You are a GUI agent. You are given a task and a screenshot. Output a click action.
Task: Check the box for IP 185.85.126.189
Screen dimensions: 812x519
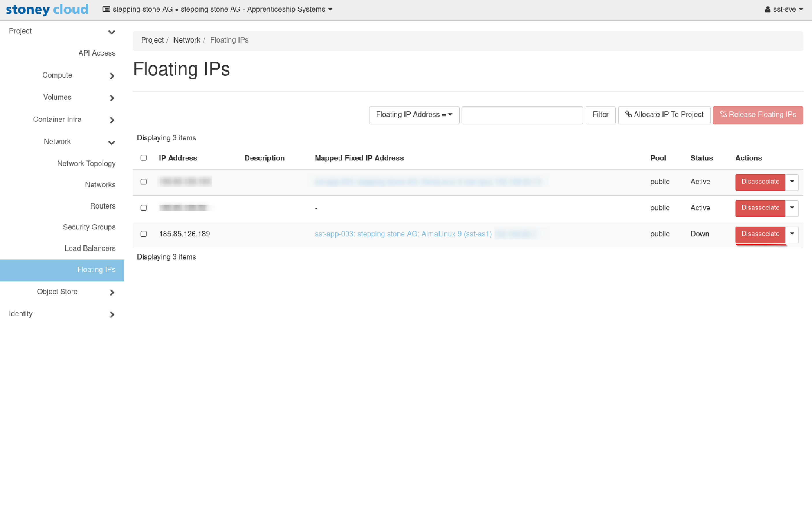144,234
